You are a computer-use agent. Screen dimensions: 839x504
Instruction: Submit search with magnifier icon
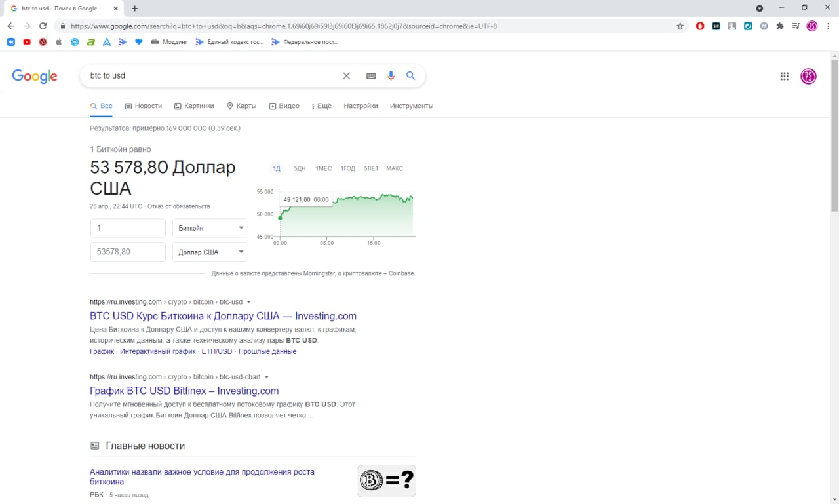411,76
